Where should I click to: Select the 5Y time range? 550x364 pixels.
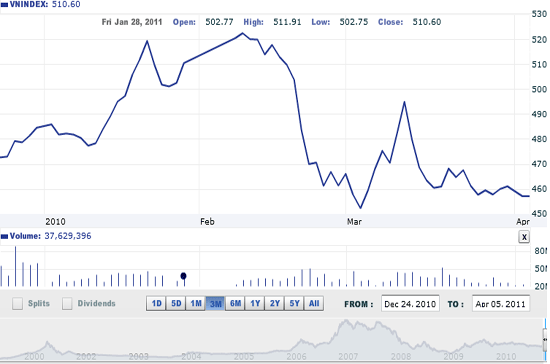point(294,303)
